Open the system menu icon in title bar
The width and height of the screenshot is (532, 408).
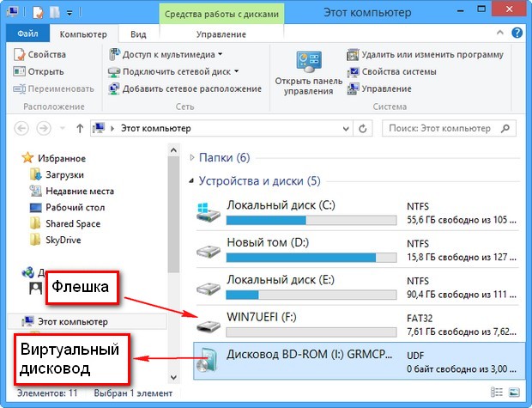[13, 11]
